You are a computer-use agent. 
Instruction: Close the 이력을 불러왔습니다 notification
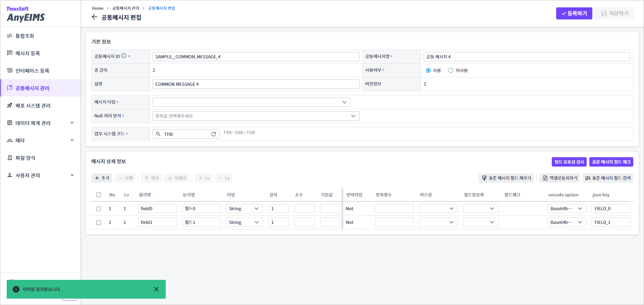(156, 289)
